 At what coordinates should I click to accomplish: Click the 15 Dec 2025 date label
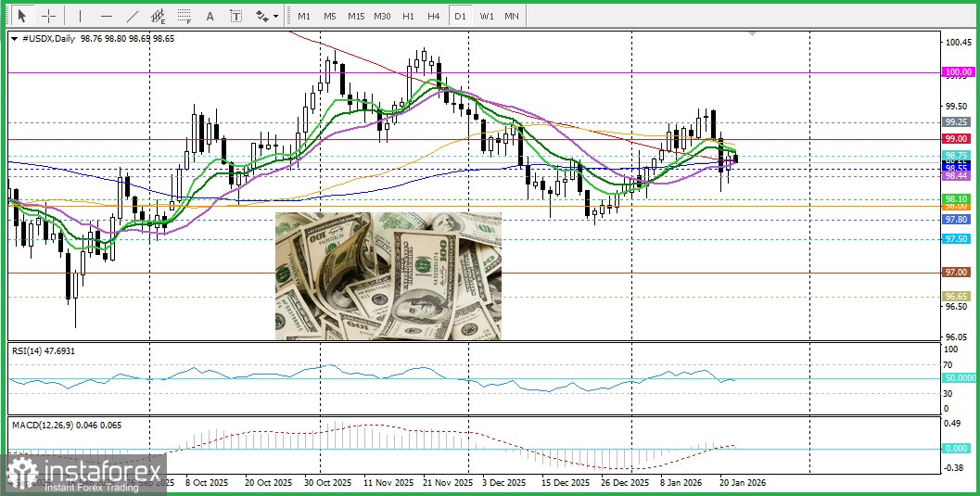click(565, 483)
